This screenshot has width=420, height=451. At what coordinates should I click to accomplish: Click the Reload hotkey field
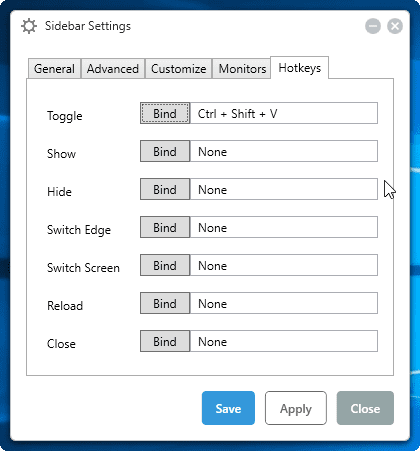tap(284, 303)
